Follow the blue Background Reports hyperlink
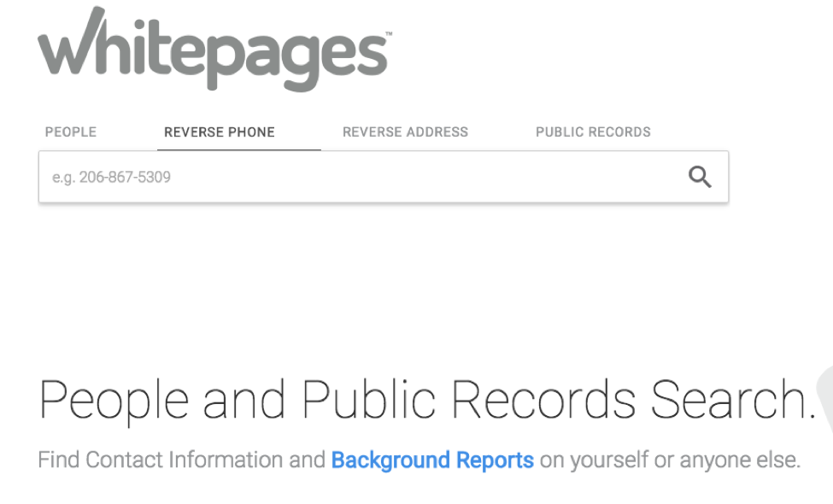The image size is (833, 504). pyautogui.click(x=433, y=460)
